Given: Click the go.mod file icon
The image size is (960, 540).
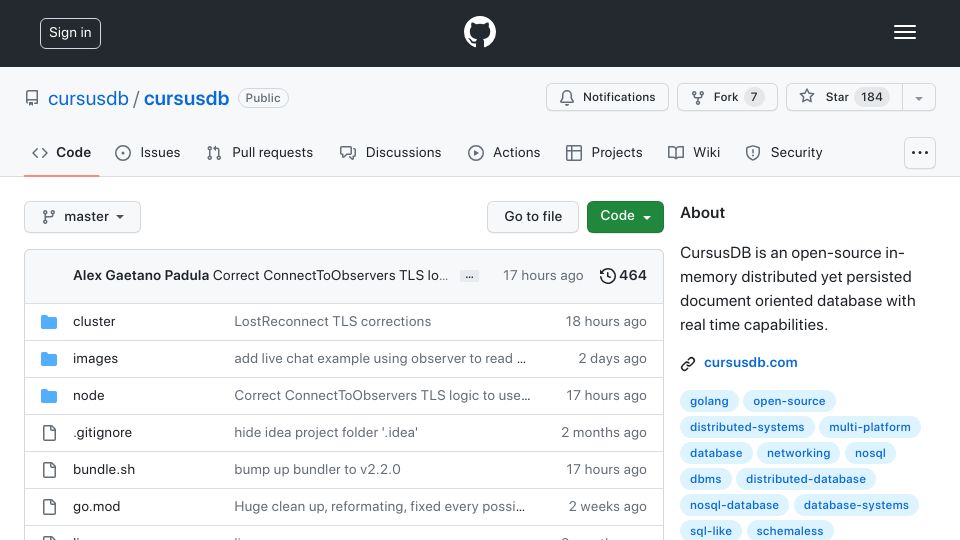Looking at the screenshot, I should (49, 507).
